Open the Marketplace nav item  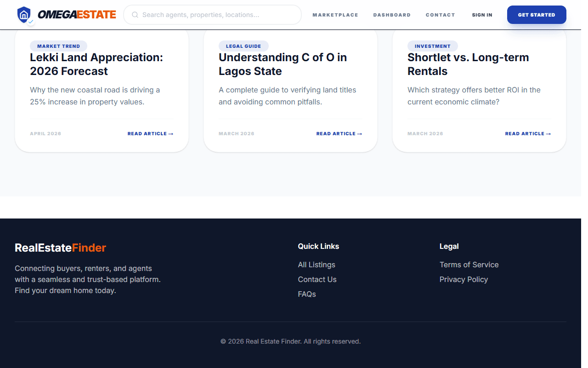coord(335,15)
